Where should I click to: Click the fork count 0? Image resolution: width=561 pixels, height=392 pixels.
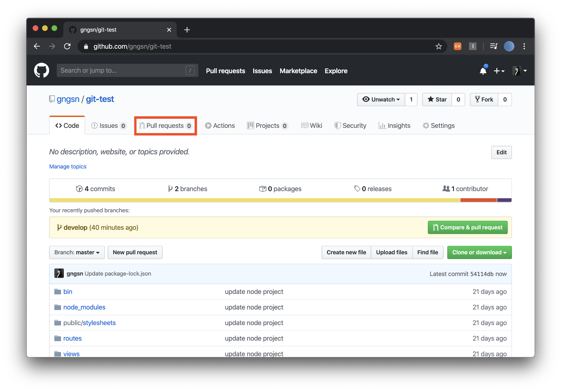[505, 99]
